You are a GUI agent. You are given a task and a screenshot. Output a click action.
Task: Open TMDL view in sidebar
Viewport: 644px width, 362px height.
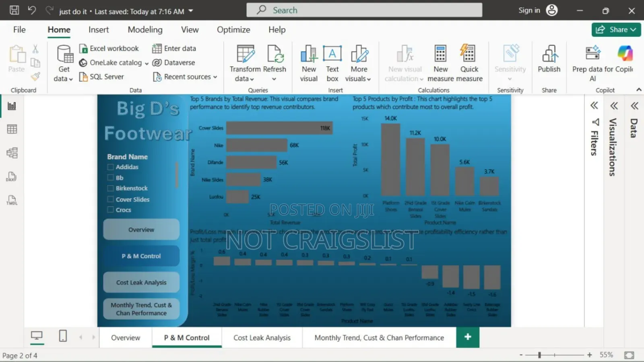[x=12, y=200]
